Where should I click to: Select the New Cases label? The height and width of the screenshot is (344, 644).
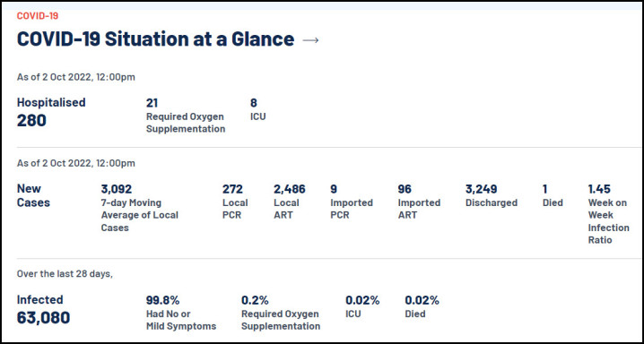click(x=33, y=195)
